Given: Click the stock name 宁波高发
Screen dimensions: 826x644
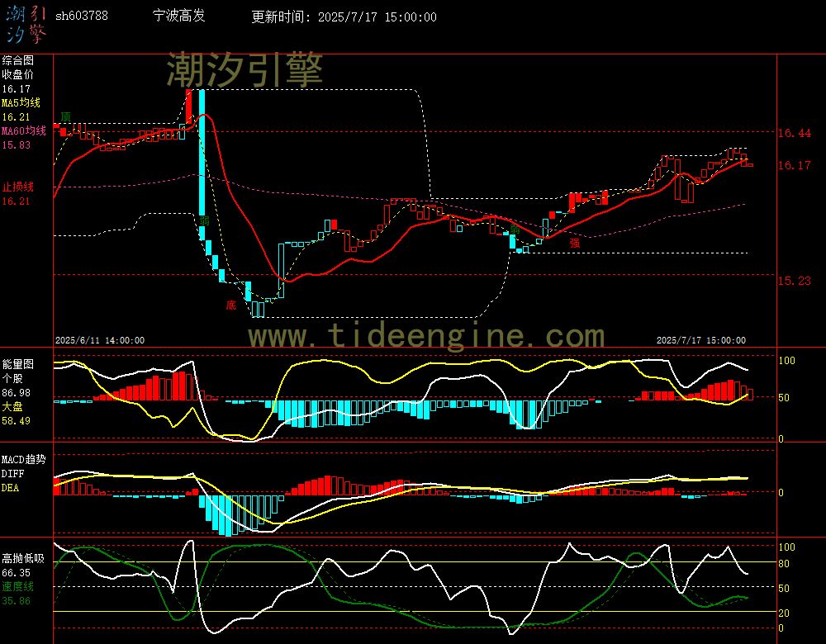Looking at the screenshot, I should coord(178,16).
